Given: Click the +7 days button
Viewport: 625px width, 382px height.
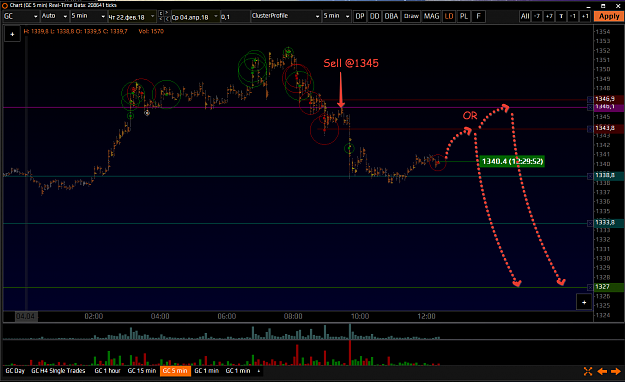Looking at the screenshot, I should (549, 16).
